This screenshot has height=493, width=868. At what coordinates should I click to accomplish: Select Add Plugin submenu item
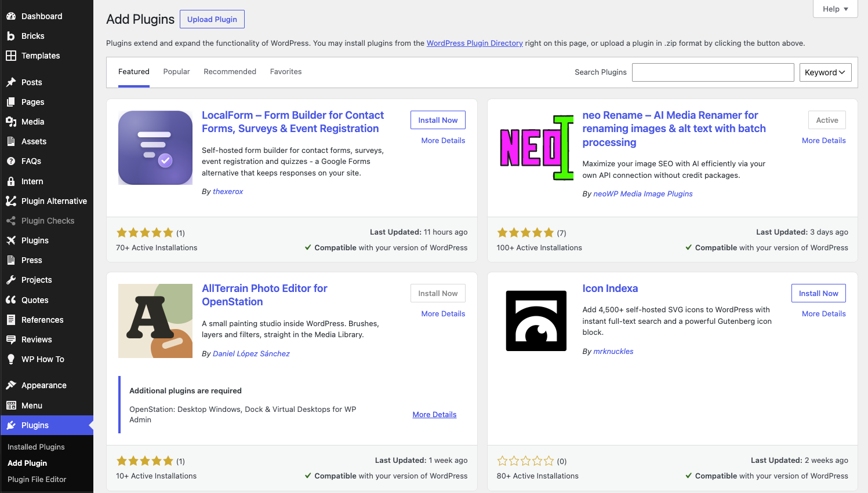pyautogui.click(x=27, y=463)
